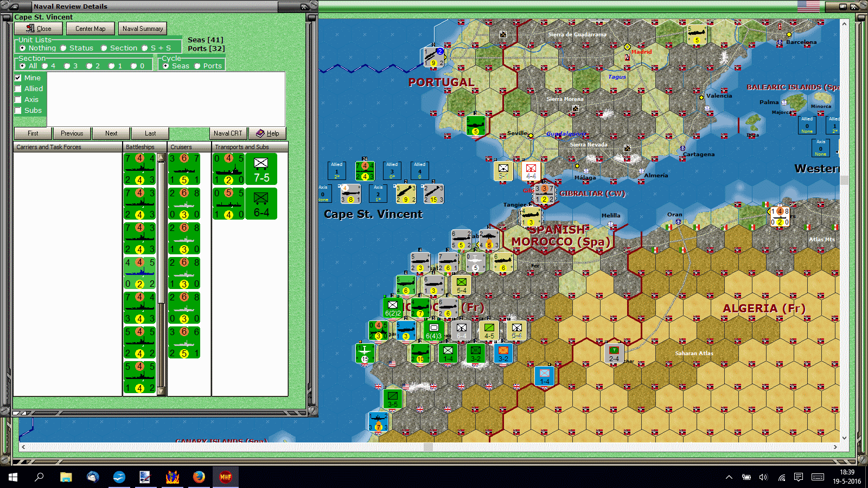Click the green 1-4 unit counter

[x=448, y=353]
